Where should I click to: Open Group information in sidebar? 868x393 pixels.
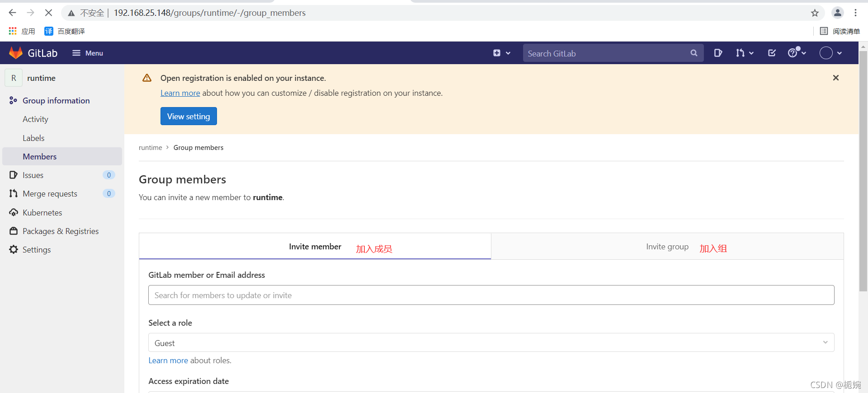click(56, 100)
